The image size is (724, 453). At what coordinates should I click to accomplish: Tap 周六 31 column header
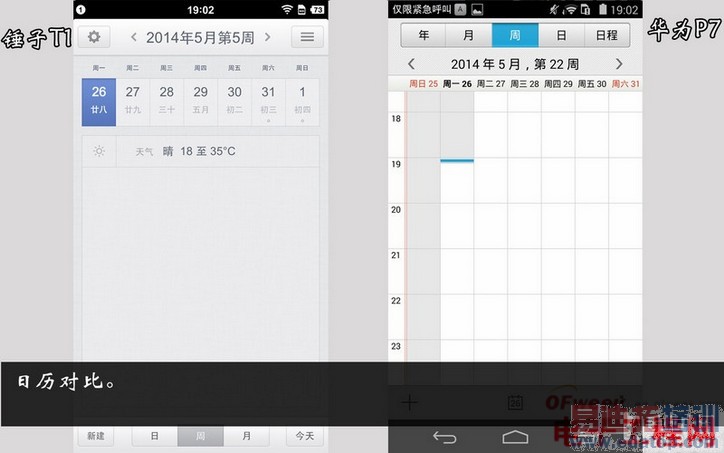point(626,84)
